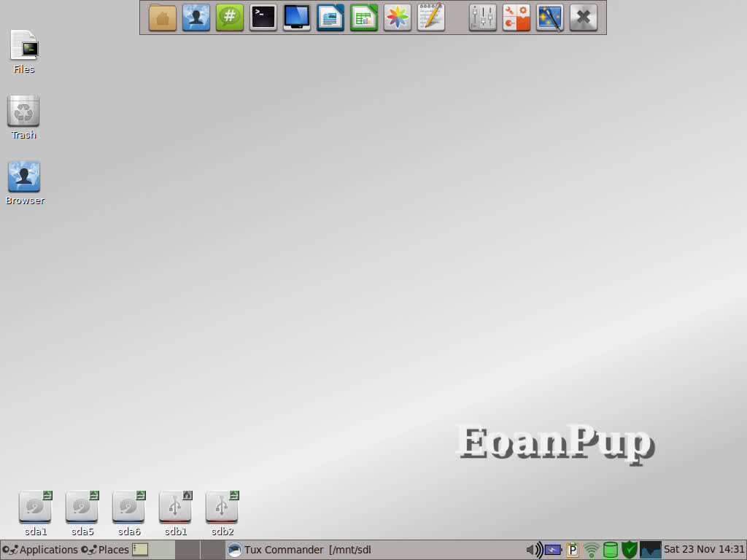This screenshot has width=747, height=560.
Task: Open the colorful flower image viewer icon
Action: pos(398,17)
